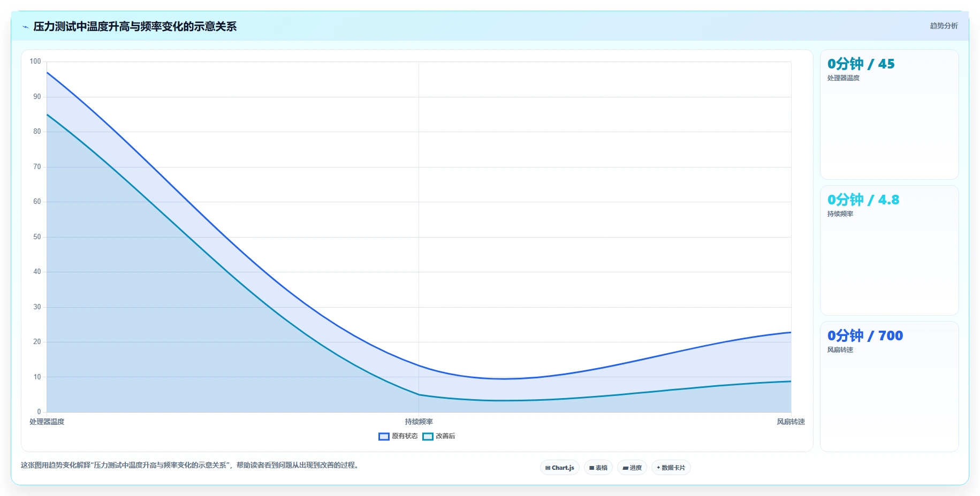Viewport: 980px width, 496px height.
Task: Click the y-axis value 50
Action: 37,236
